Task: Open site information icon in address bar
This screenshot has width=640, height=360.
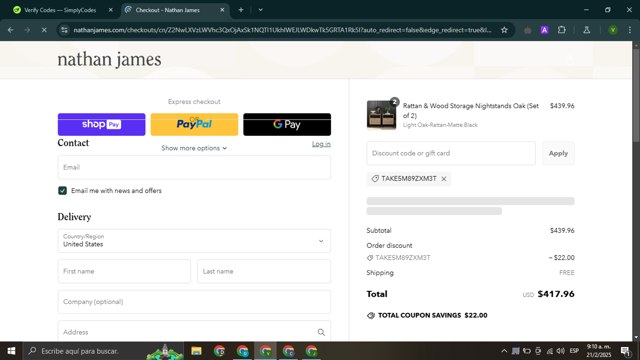Action: 64,30
